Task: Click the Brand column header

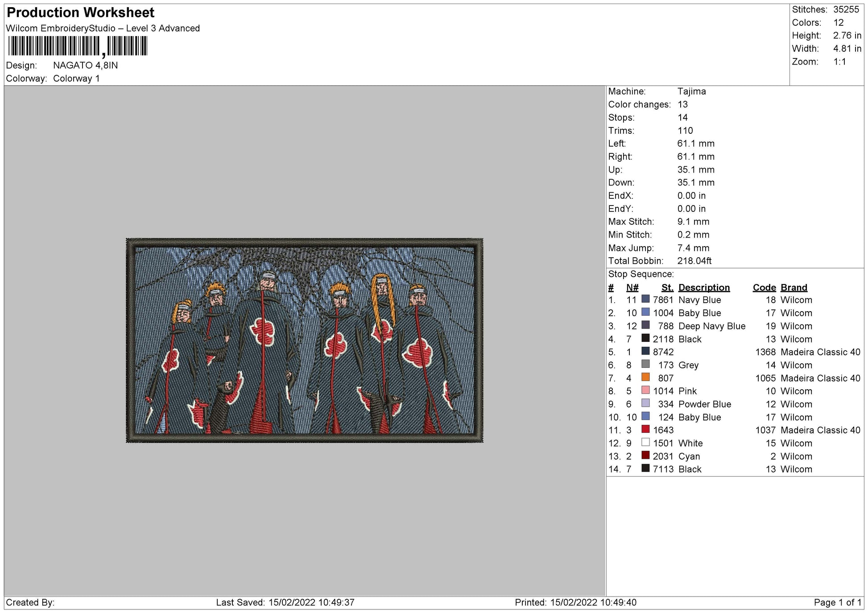Action: click(794, 288)
